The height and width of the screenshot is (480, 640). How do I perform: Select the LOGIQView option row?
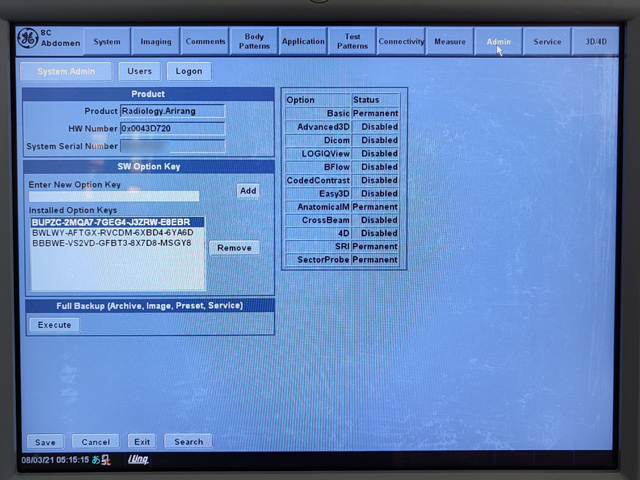click(x=342, y=153)
